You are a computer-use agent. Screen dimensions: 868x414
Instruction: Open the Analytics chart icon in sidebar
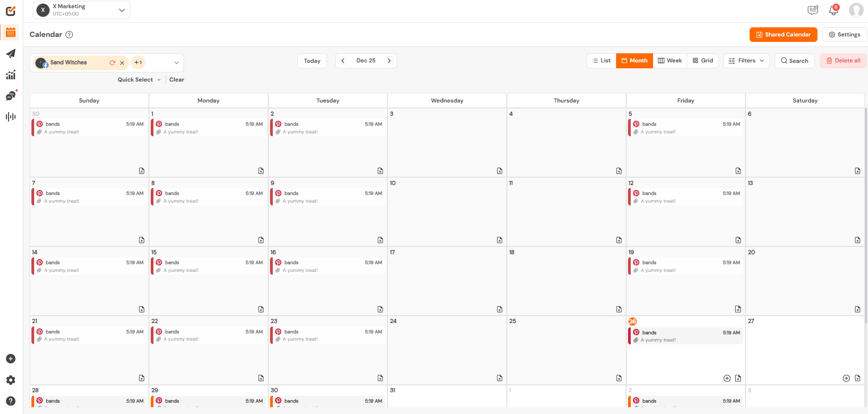coord(11,75)
